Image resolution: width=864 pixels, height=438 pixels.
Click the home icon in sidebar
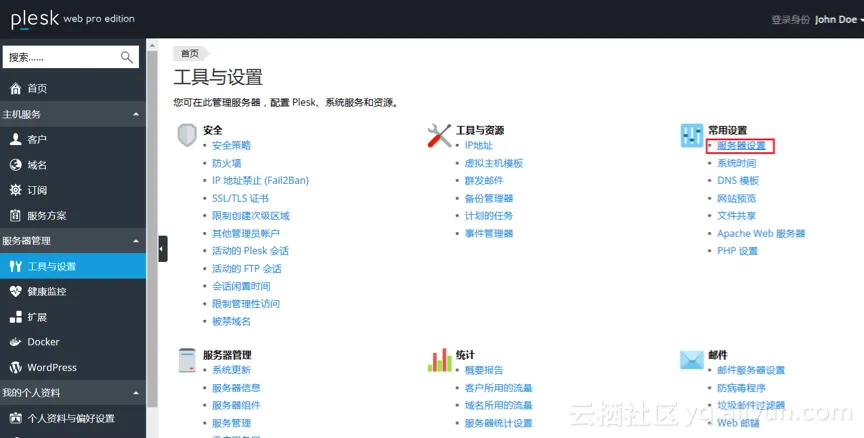(15, 88)
